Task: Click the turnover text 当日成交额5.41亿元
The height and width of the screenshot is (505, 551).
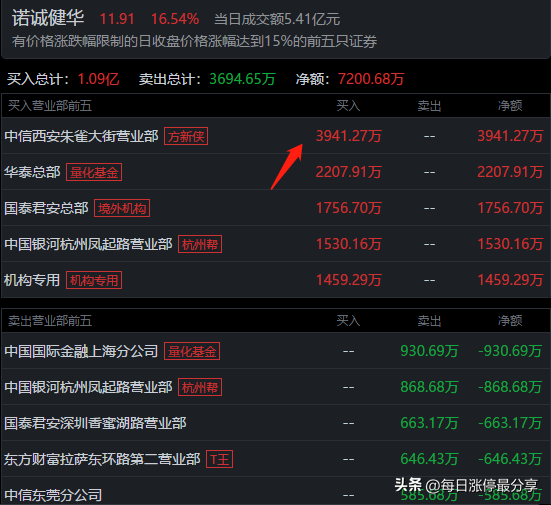Action: coord(277,19)
